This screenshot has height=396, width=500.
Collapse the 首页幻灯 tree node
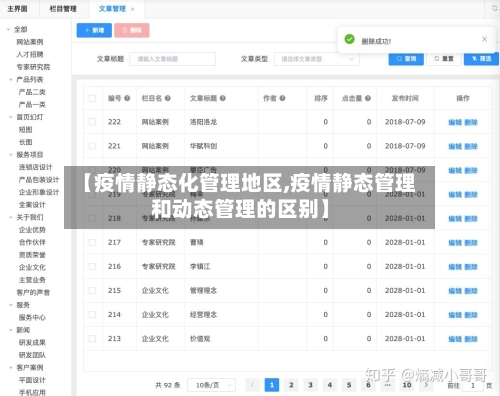click(11, 117)
